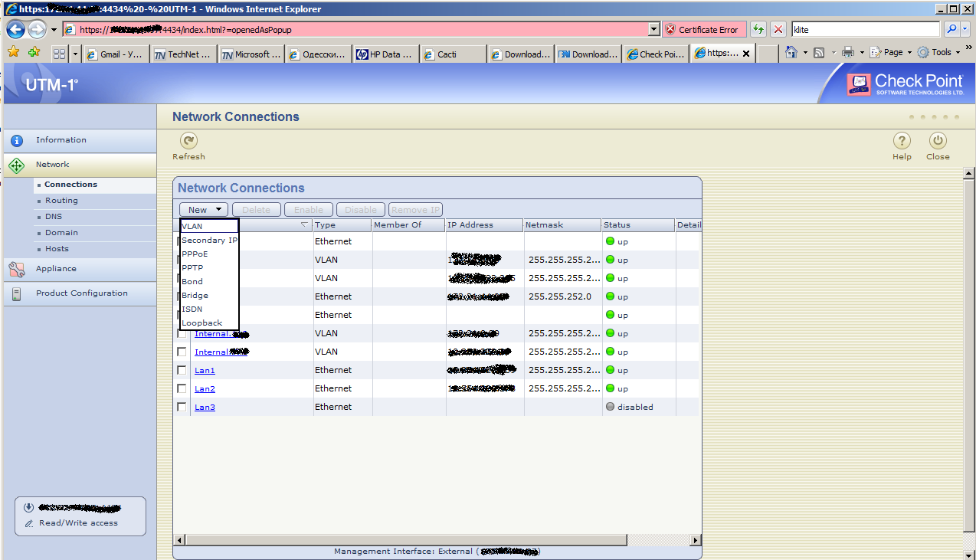Open Favorites Center star icon
The height and width of the screenshot is (560, 976).
[x=13, y=53]
